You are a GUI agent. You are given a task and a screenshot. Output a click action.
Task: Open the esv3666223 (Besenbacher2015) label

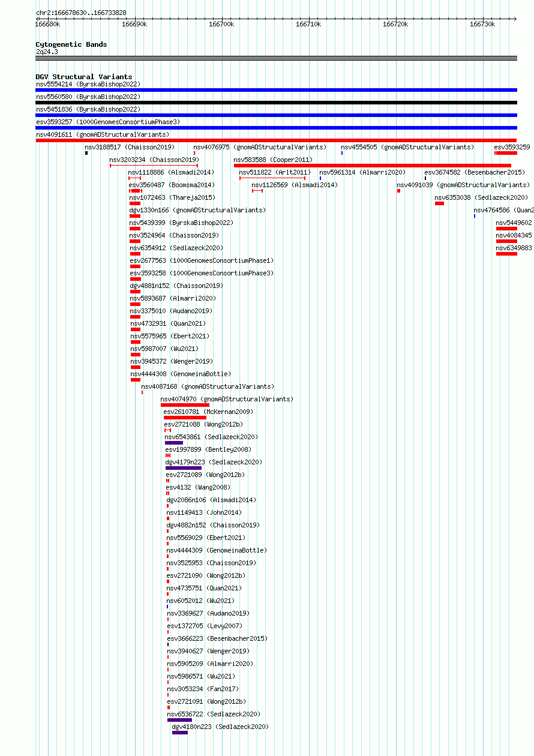pyautogui.click(x=217, y=638)
